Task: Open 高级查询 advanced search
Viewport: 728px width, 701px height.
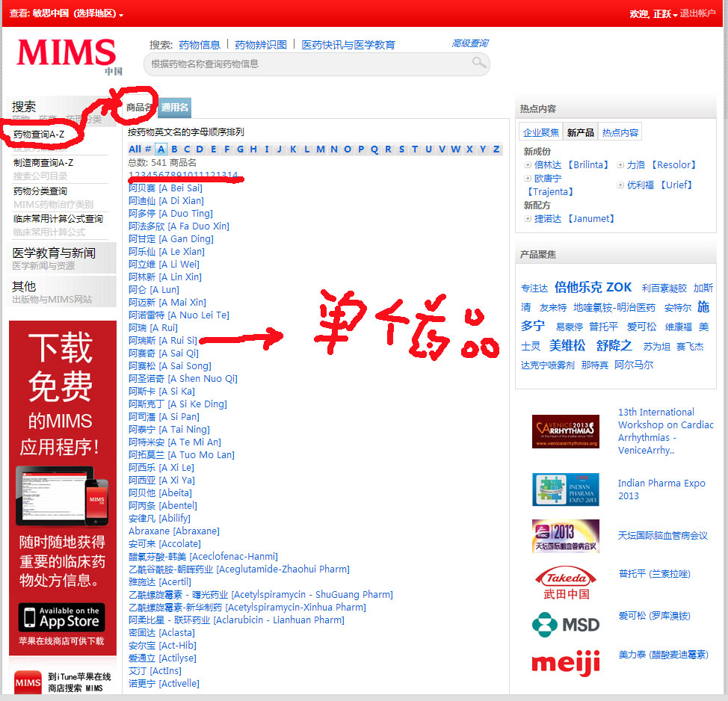Action: [470, 43]
